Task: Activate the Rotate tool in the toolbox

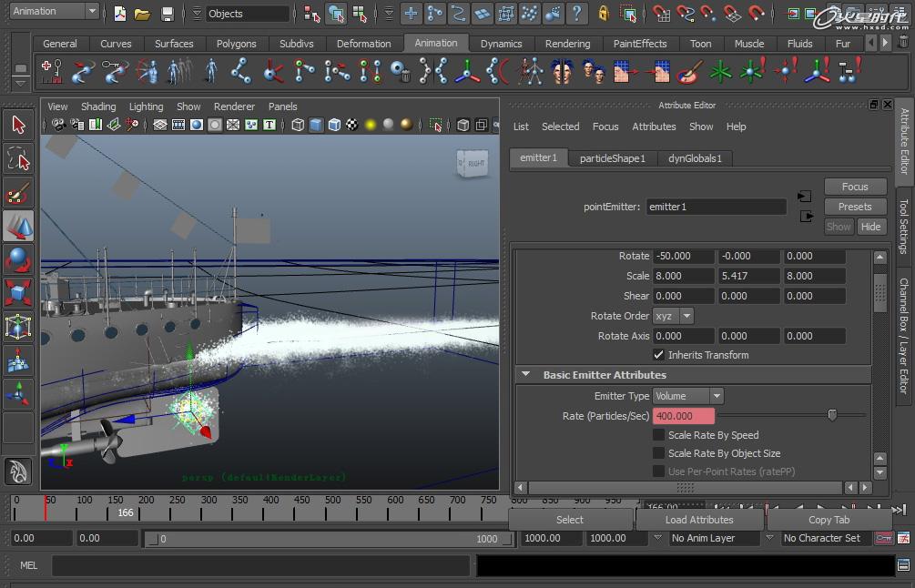Action: pos(18,259)
